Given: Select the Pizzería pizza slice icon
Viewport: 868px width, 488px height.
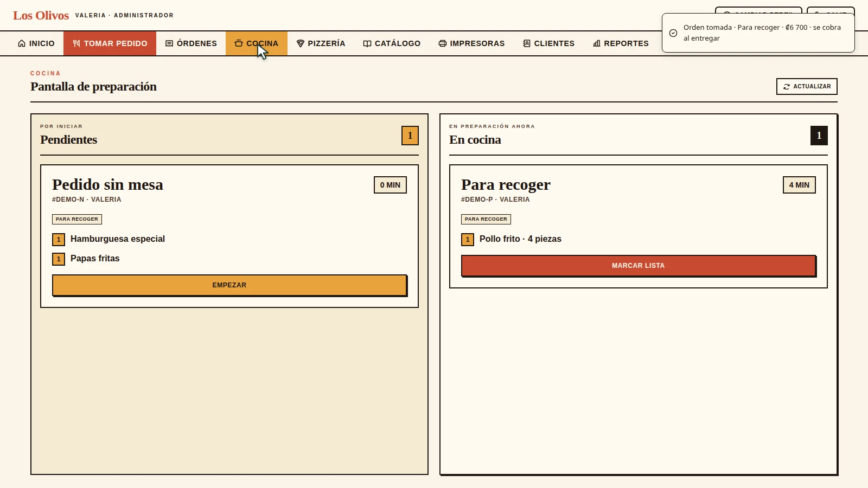Looking at the screenshot, I should 301,43.
